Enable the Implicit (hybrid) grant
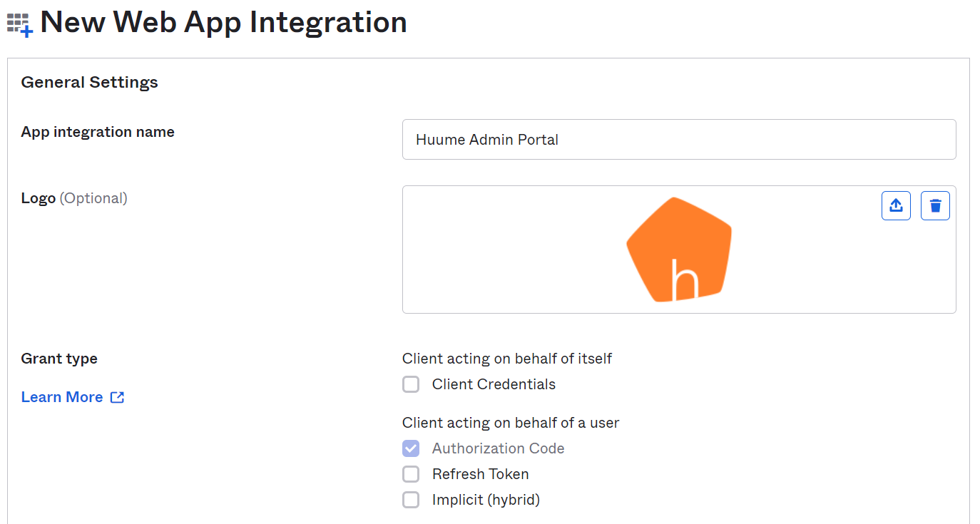980x524 pixels. pyautogui.click(x=411, y=500)
